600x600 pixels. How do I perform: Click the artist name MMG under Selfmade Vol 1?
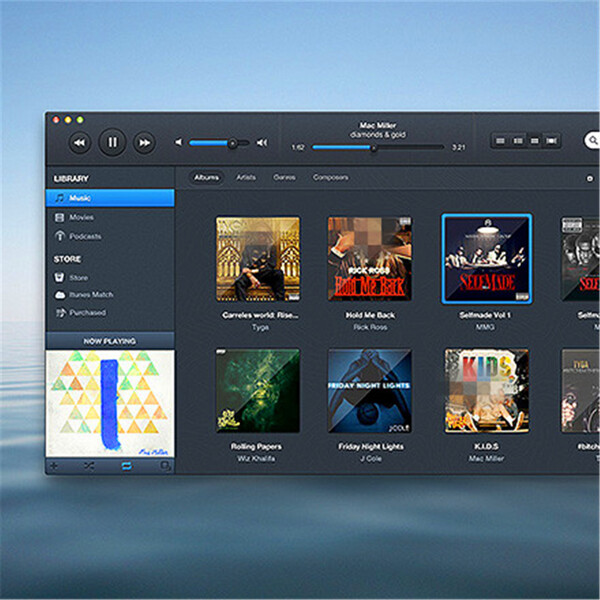[485, 327]
